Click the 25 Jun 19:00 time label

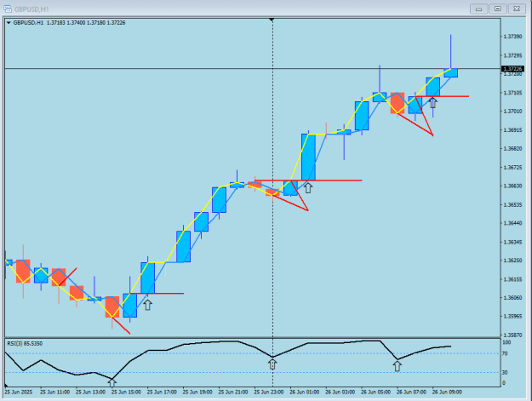197,392
